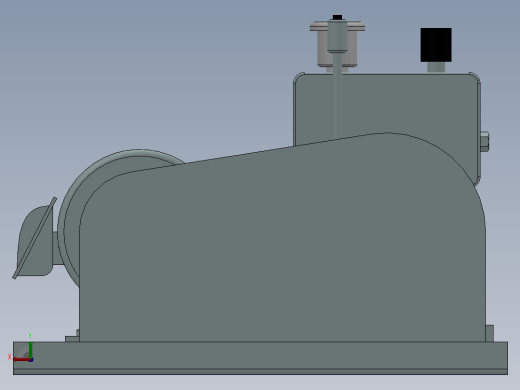
Task: Click the red X axis of the triad
Action: click(21, 359)
